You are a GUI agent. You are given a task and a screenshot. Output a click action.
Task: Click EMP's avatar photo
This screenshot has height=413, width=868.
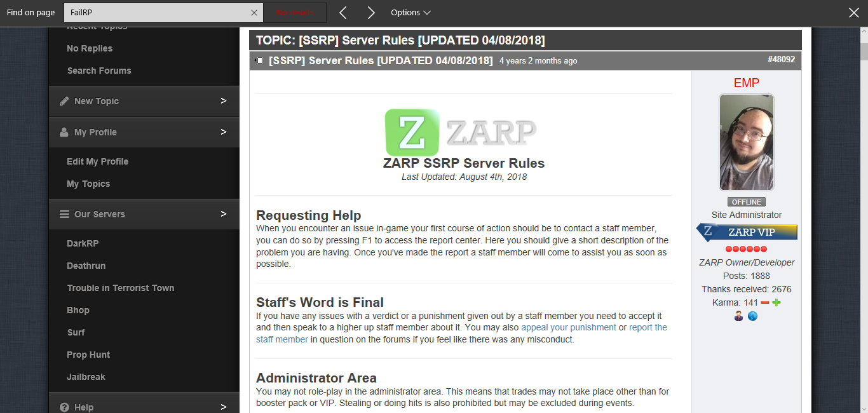point(747,142)
